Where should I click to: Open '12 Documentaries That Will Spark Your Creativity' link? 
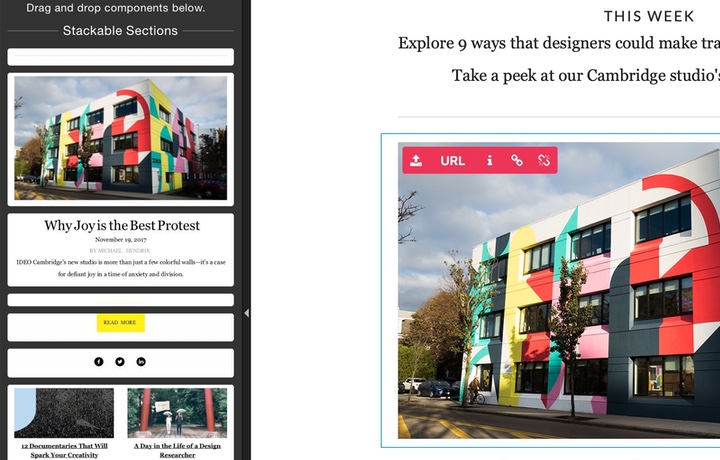click(64, 449)
